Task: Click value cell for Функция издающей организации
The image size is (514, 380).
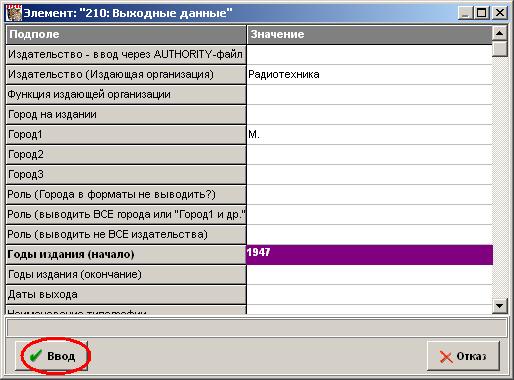Action: (x=369, y=94)
